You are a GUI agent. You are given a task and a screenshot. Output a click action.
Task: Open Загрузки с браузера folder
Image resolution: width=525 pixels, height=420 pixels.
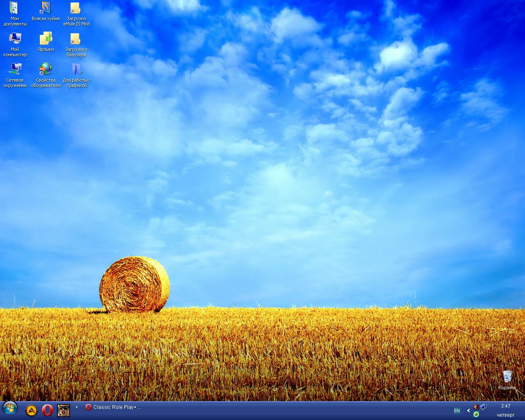pos(76,44)
